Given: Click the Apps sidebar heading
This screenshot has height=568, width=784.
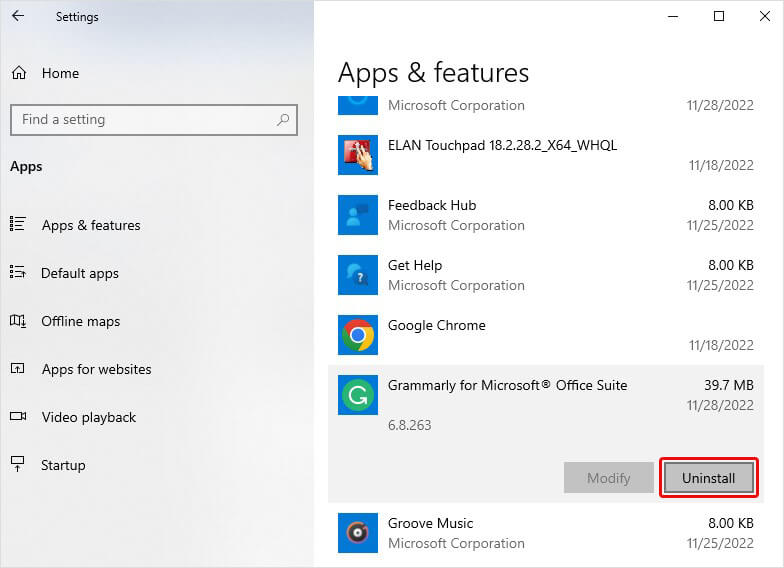Looking at the screenshot, I should coord(26,166).
